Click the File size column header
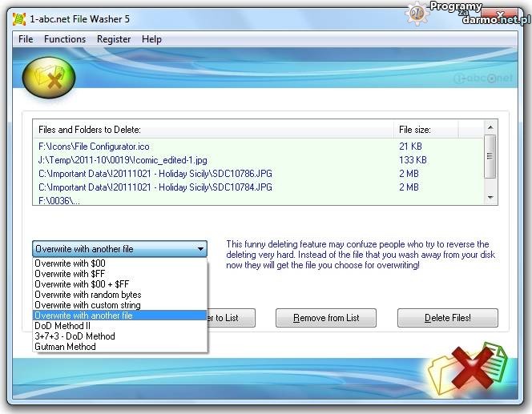The width and height of the screenshot is (532, 414). pos(416,130)
